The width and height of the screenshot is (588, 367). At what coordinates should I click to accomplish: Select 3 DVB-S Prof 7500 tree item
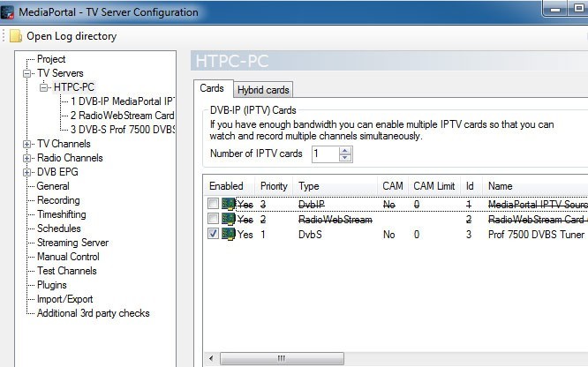(123, 130)
